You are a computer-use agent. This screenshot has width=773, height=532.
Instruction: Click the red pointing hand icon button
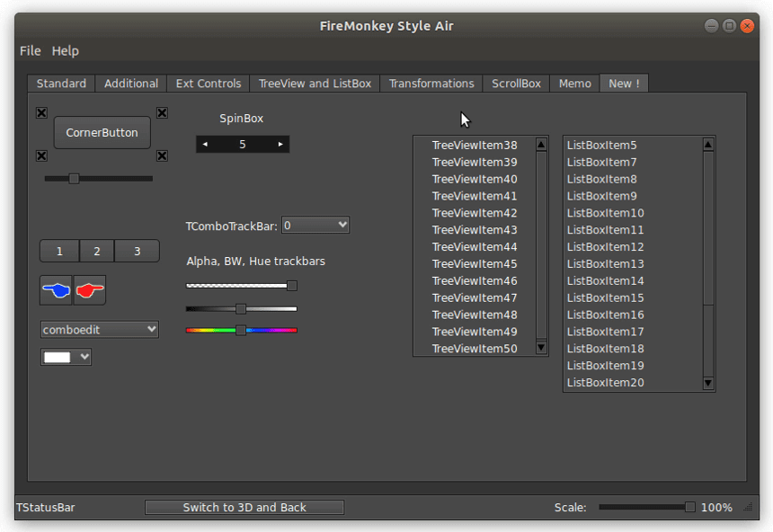pos(90,290)
